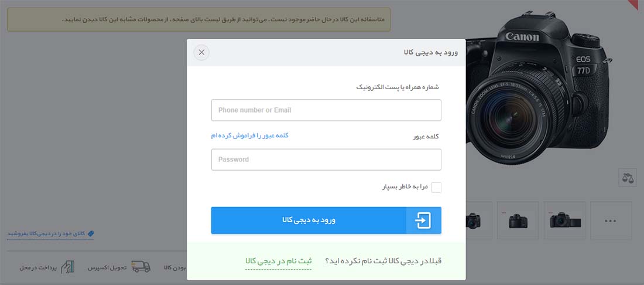The image size is (644, 285).
Task: Enable the مرا به خاطر بسپار checkbox
Action: (436, 188)
